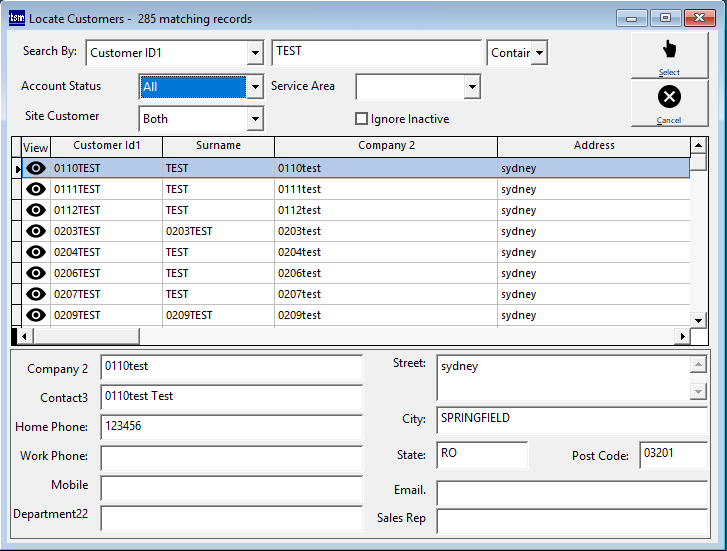Click the eye icon for row 0206TEST
This screenshot has height=551, width=727.
click(x=36, y=273)
